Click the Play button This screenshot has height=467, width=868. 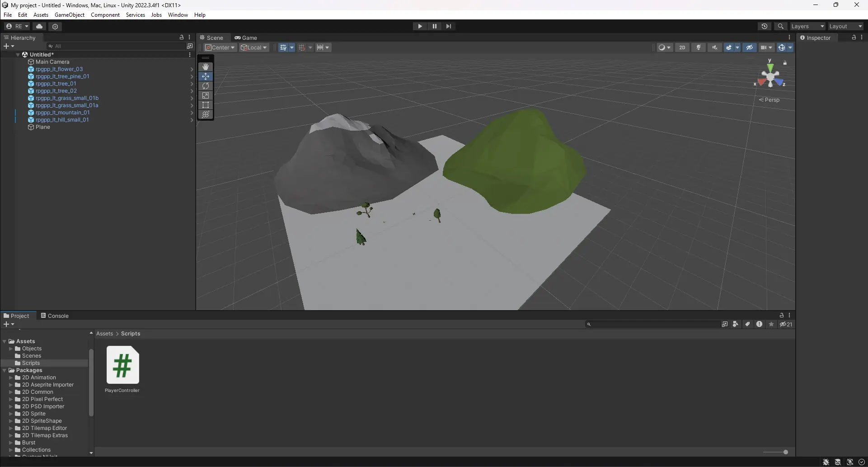pos(420,26)
